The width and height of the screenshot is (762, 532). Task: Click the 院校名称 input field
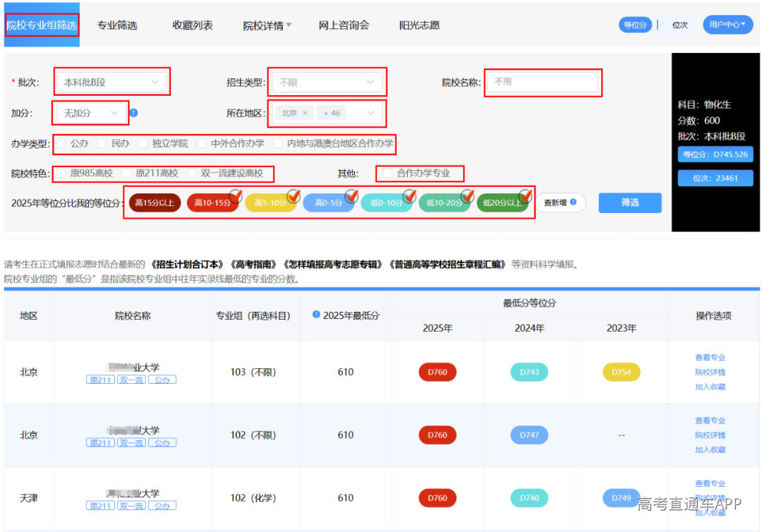[x=543, y=82]
